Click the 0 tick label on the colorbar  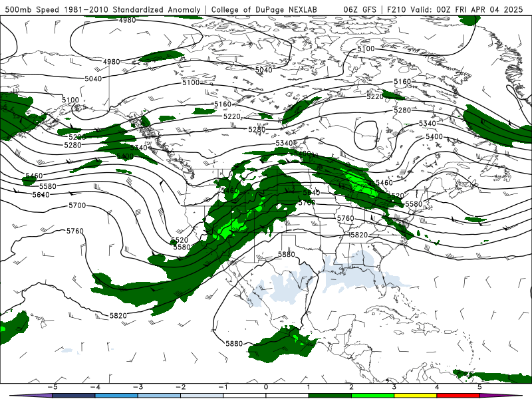click(x=266, y=387)
